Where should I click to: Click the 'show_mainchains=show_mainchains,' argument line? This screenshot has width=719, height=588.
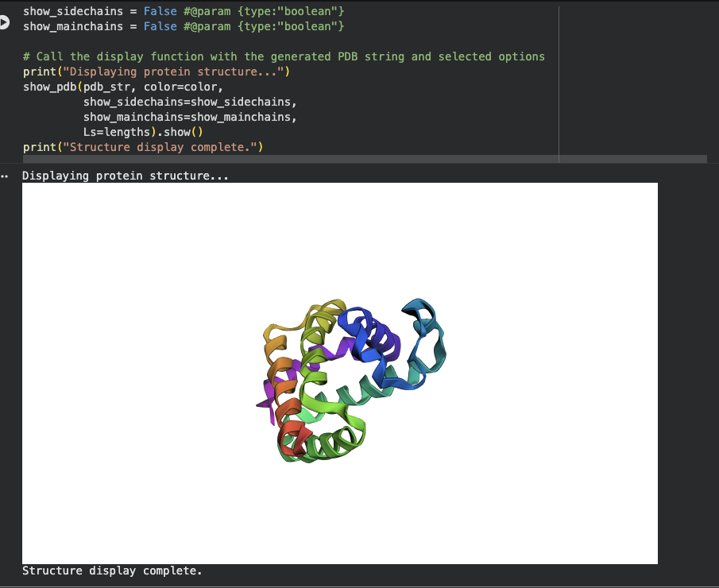click(x=190, y=117)
